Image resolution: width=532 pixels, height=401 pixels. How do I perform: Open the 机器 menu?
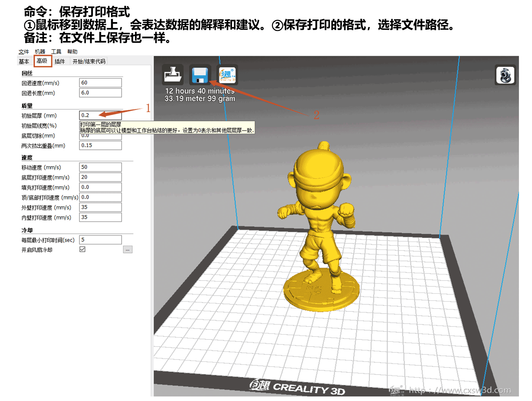[x=40, y=52]
